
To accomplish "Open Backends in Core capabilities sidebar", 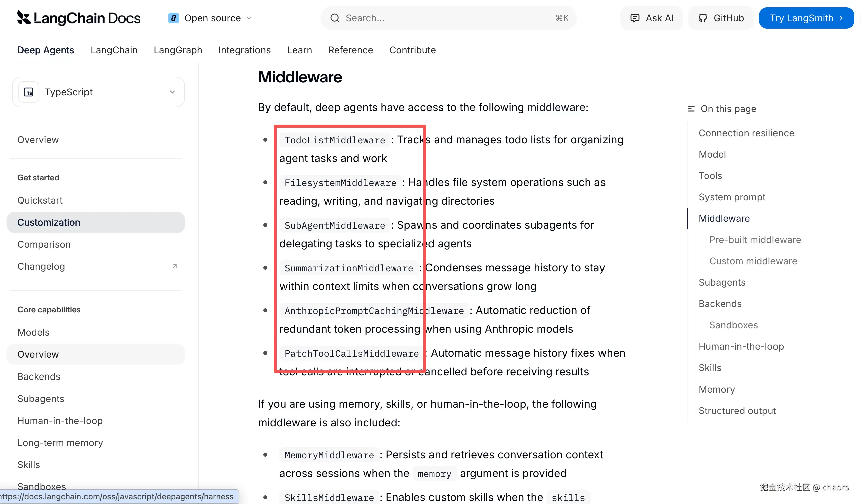I will pyautogui.click(x=39, y=376).
